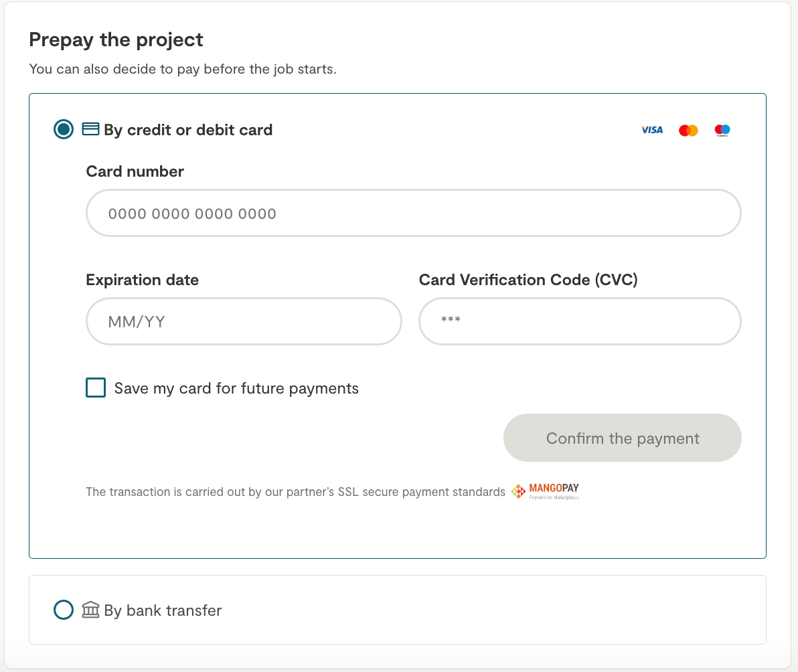798x672 pixels.
Task: Click the Prepay the project heading
Action: click(116, 39)
